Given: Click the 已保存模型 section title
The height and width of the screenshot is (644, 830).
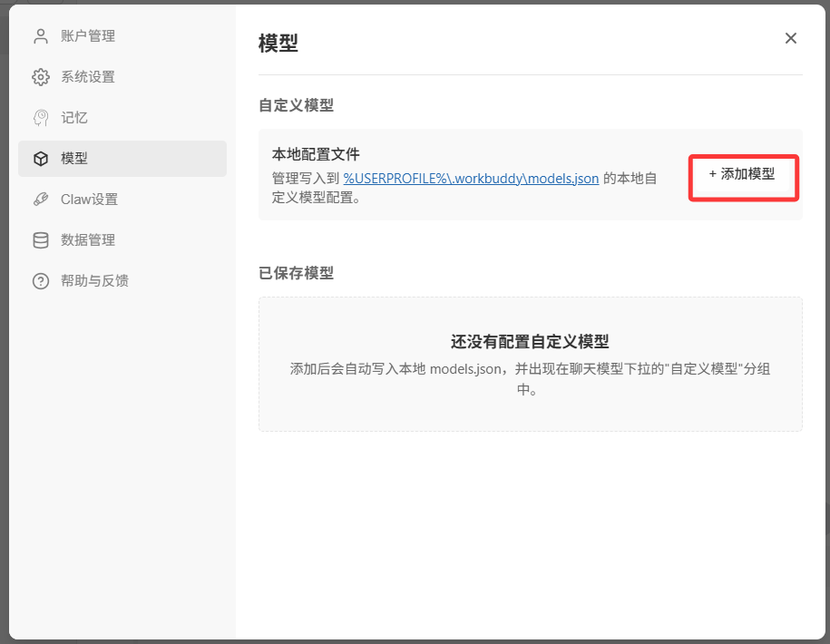Looking at the screenshot, I should click(297, 273).
